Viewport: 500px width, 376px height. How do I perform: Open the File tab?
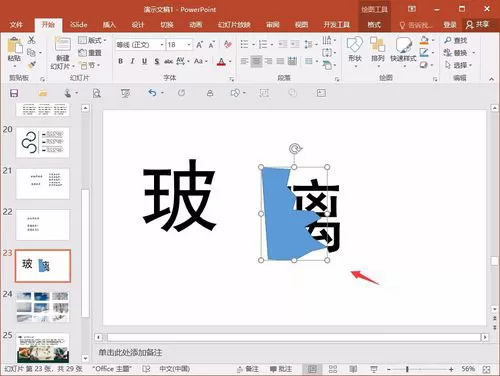(16, 24)
